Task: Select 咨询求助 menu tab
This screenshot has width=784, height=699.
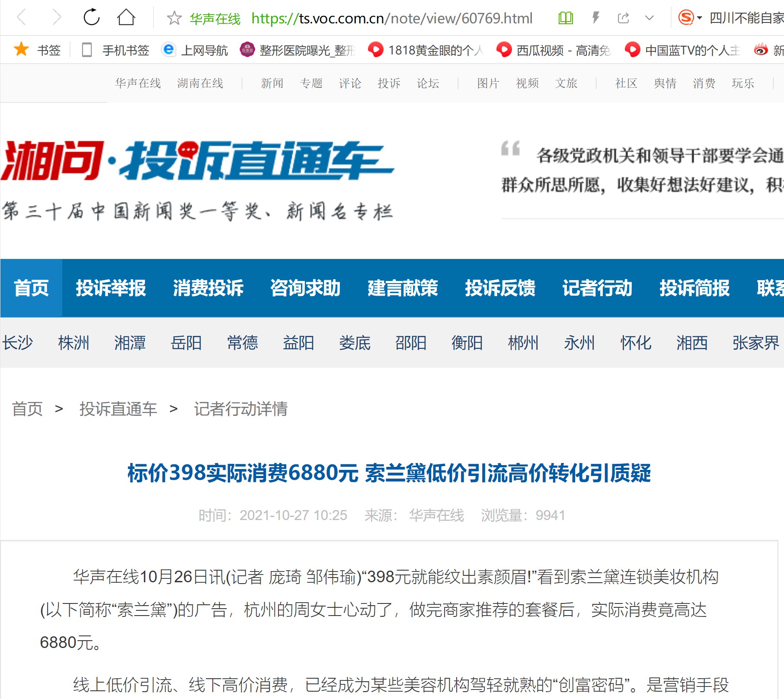Action: tap(306, 288)
